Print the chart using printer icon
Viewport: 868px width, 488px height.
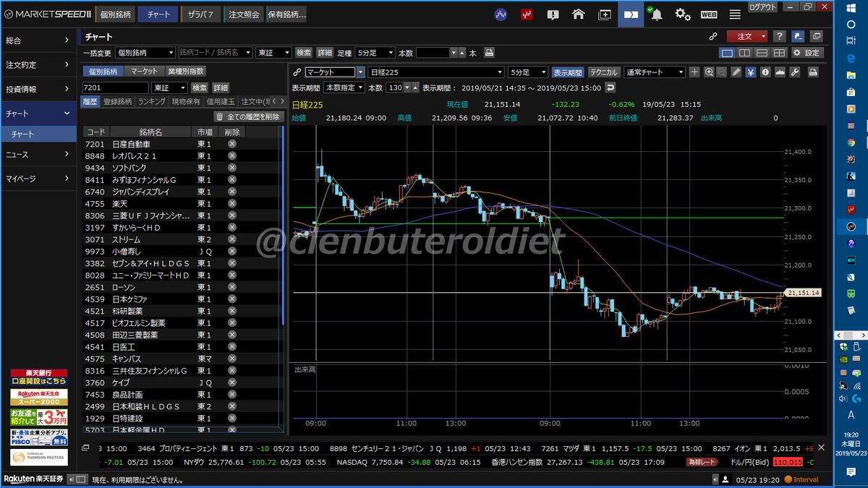click(x=813, y=72)
